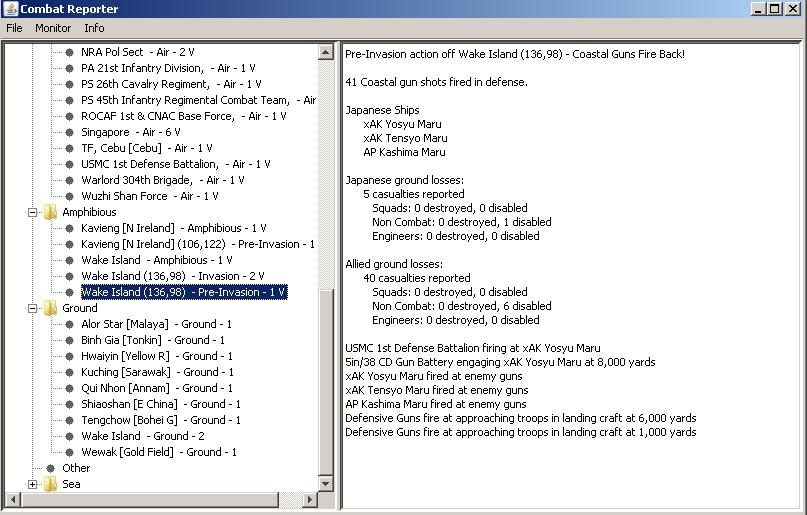Screen dimensions: 807x515
Task: Click the horizontal scrollbar thumb in tree panel
Action: click(150, 499)
